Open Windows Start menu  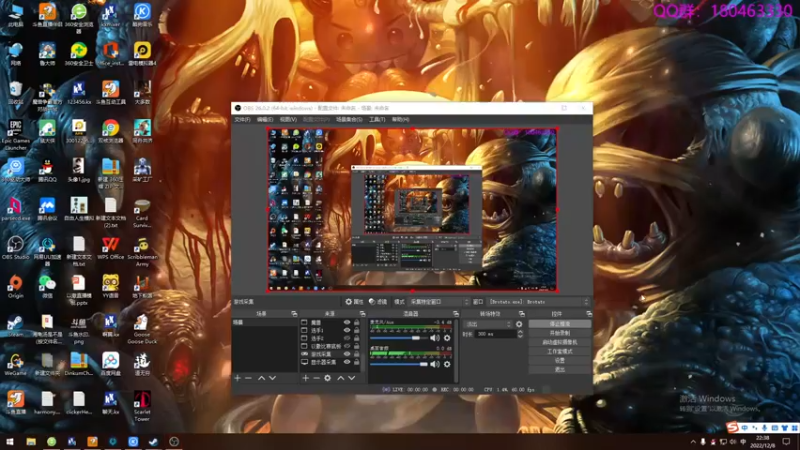pos(10,442)
